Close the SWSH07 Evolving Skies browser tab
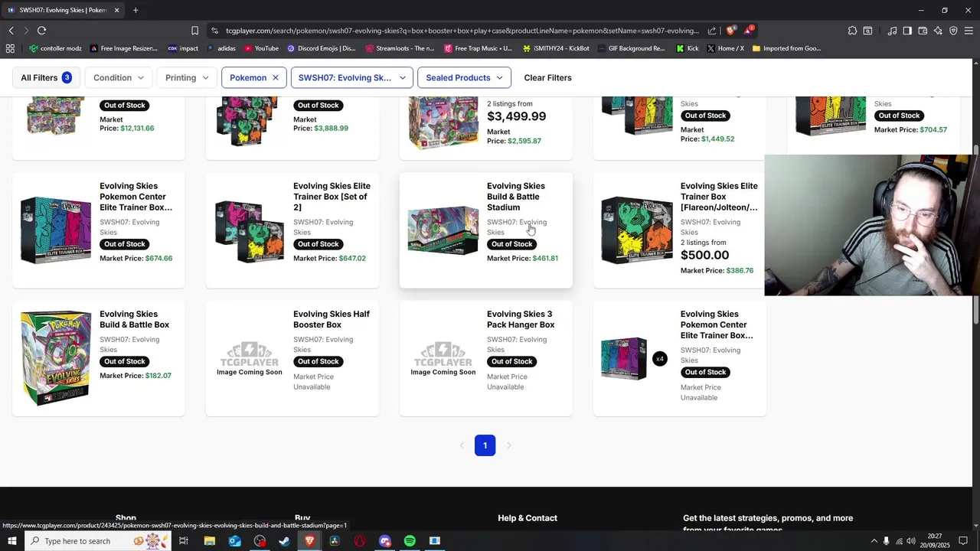This screenshot has height=551, width=980. point(116,10)
